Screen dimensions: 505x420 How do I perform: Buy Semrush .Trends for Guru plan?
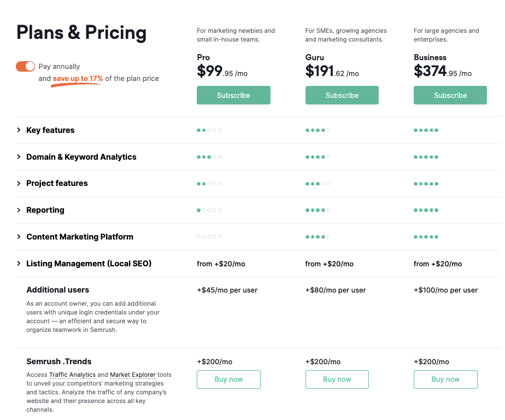[x=337, y=380]
